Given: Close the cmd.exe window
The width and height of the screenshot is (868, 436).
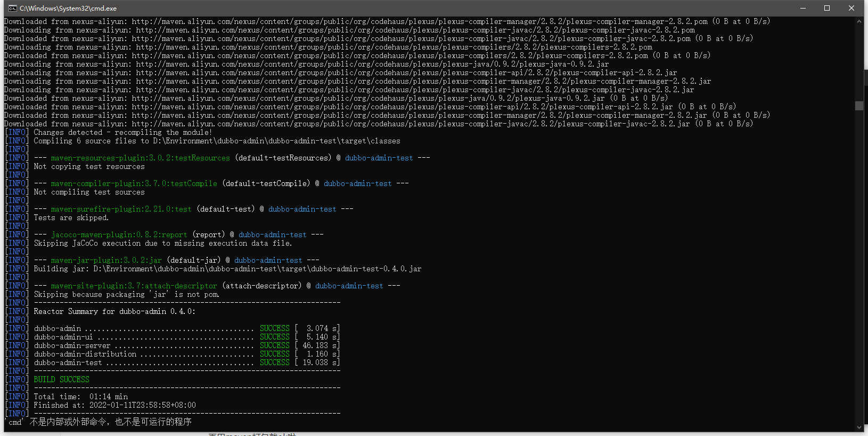Looking at the screenshot, I should click(x=851, y=8).
